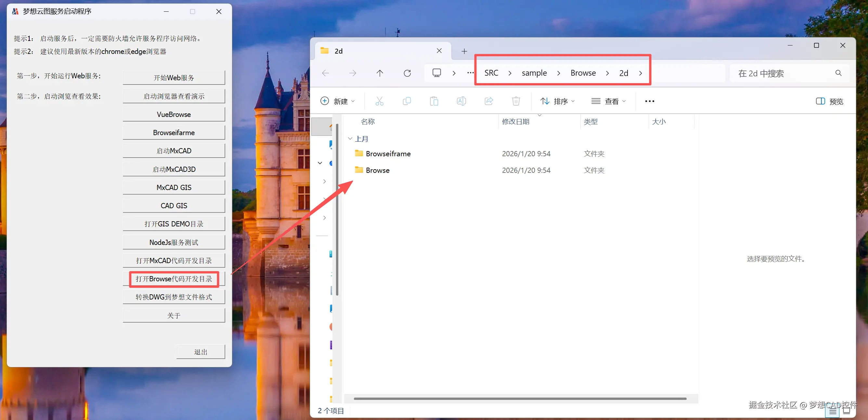Click the horizontal scrollbar in file list

(x=520, y=399)
